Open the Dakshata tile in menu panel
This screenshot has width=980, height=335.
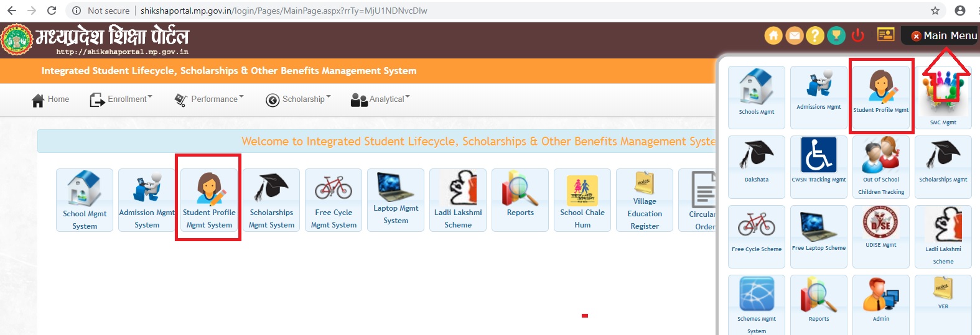coord(757,165)
